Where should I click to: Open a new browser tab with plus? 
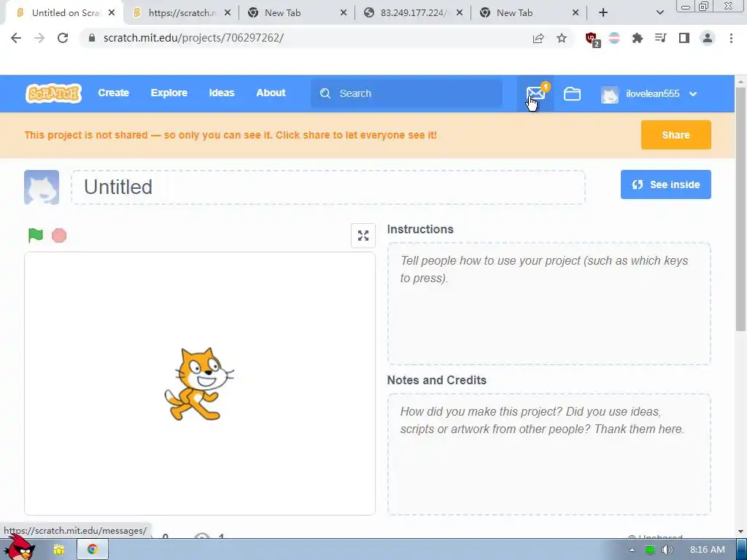(x=603, y=13)
